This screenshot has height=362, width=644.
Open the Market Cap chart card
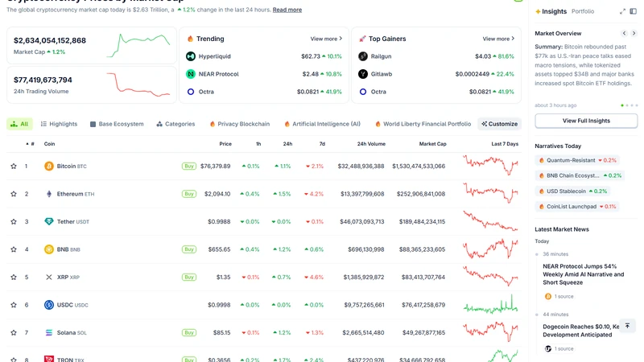(x=92, y=46)
